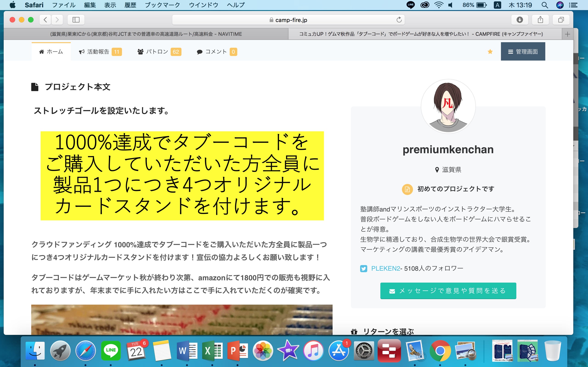The height and width of the screenshot is (367, 588).
Task: Launch Google Chrome from the Dock
Action: [440, 351]
